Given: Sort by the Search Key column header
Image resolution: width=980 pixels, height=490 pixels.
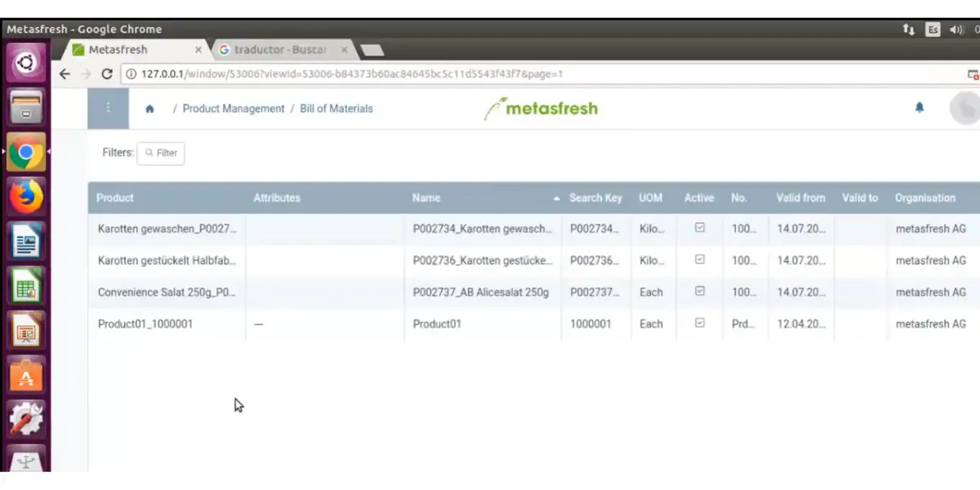Looking at the screenshot, I should point(595,198).
